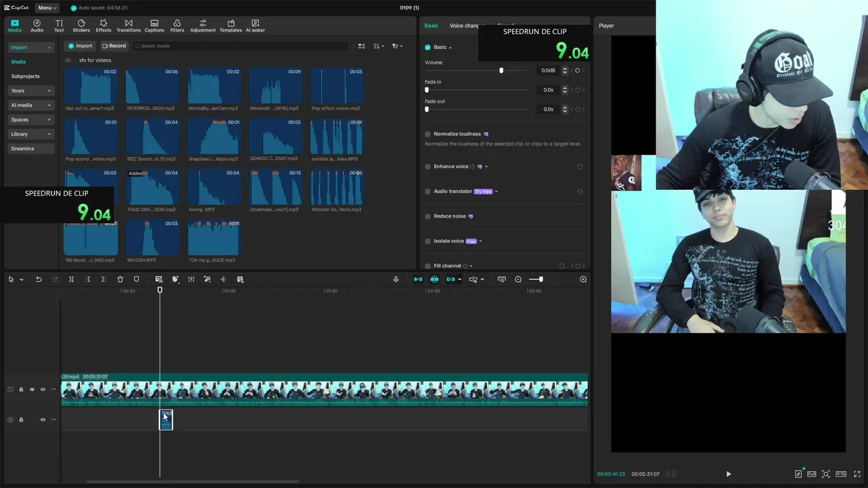The height and width of the screenshot is (488, 868).
Task: Click the zoom out timeline magnifier icon
Action: click(x=518, y=279)
